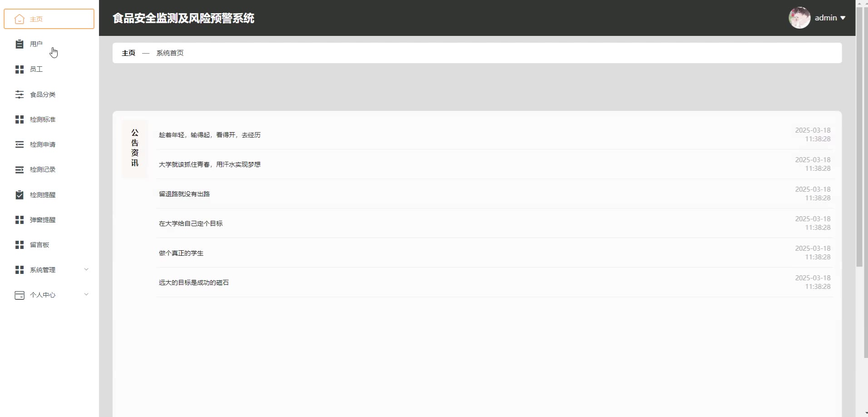Click the timestamp beside 留退路就没有出路
868x417 pixels.
tap(813, 194)
